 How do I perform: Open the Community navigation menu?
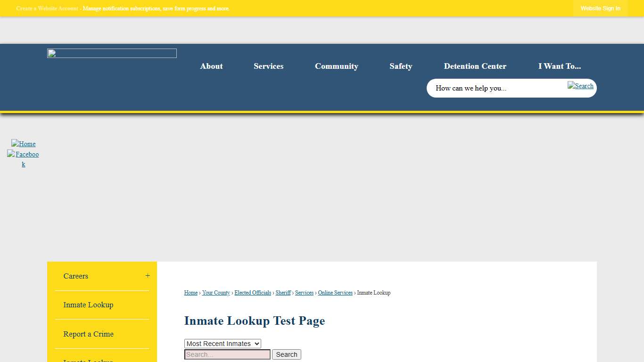tap(336, 66)
